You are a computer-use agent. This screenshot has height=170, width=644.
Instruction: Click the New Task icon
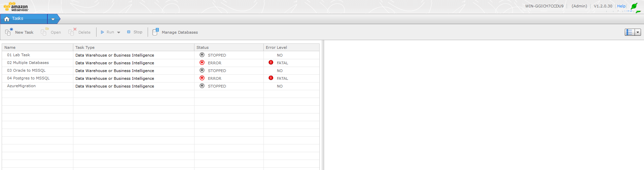pos(9,32)
